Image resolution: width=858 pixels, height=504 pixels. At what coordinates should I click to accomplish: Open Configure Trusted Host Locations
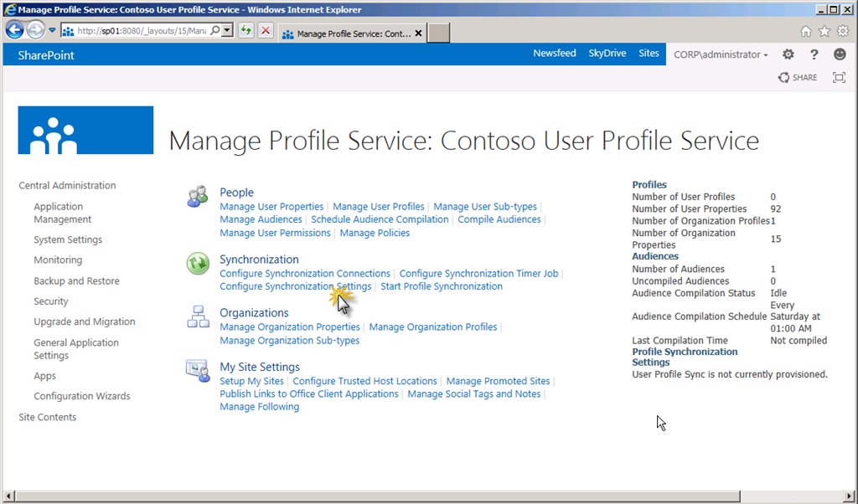tap(365, 381)
